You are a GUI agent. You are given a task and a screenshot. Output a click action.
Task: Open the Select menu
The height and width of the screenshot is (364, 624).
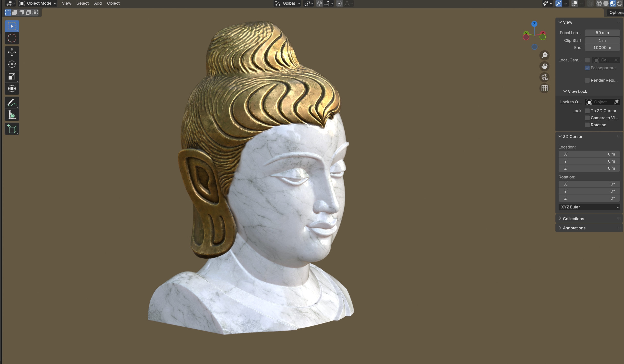pyautogui.click(x=82, y=3)
